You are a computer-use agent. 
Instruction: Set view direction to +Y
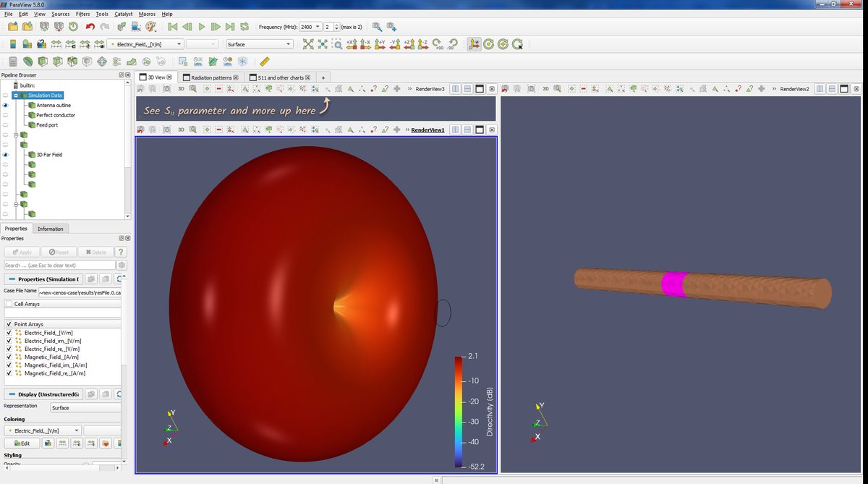click(x=380, y=44)
